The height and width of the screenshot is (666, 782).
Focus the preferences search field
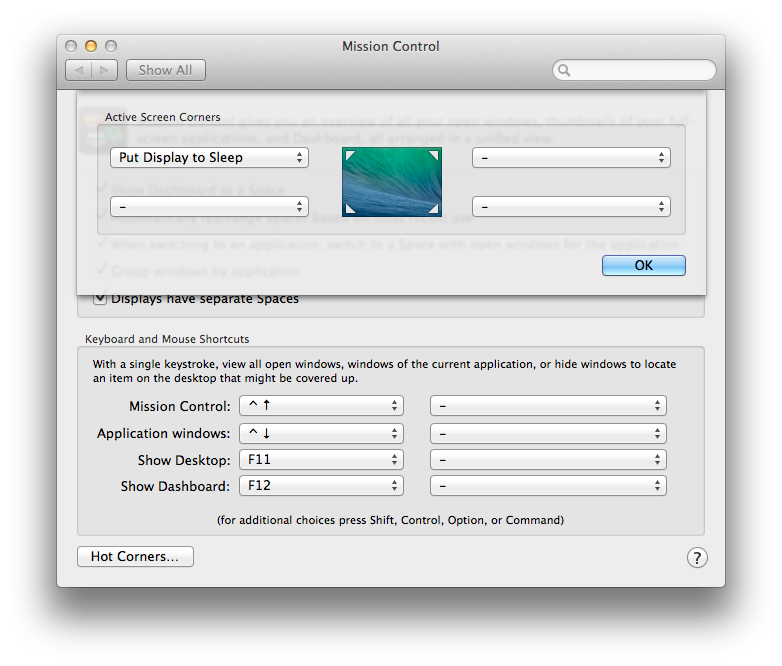click(x=634, y=70)
